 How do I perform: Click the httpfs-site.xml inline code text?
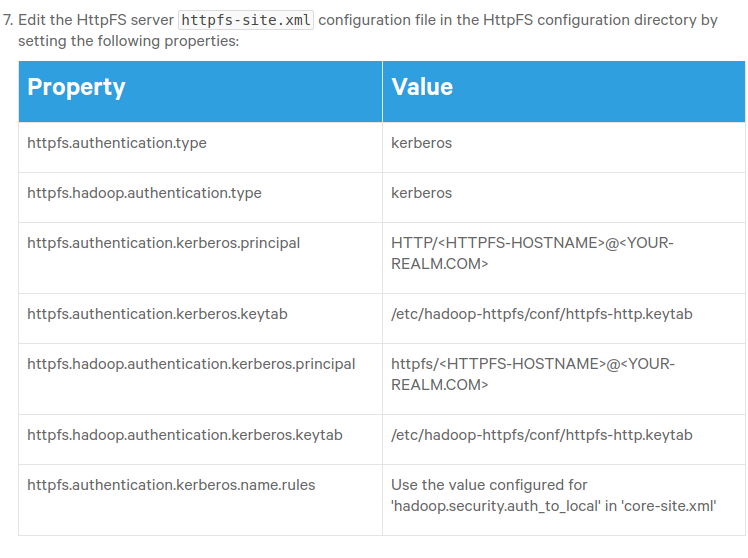coord(245,20)
